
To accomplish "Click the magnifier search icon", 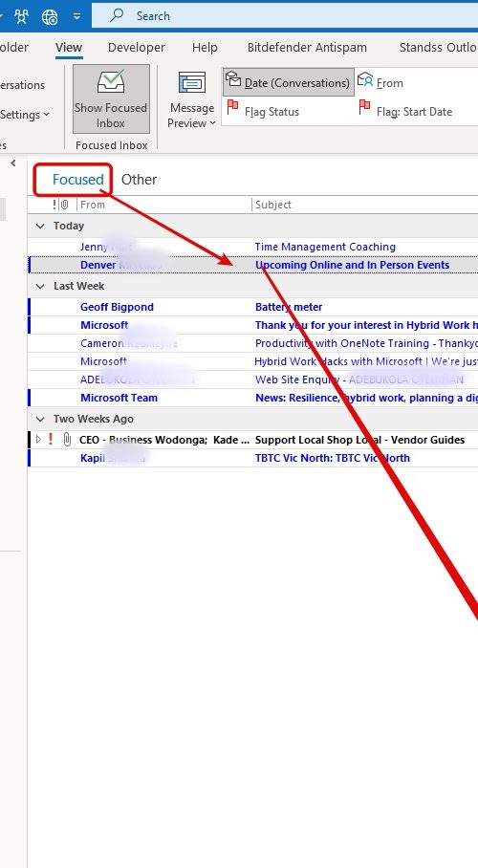I will click(x=117, y=15).
